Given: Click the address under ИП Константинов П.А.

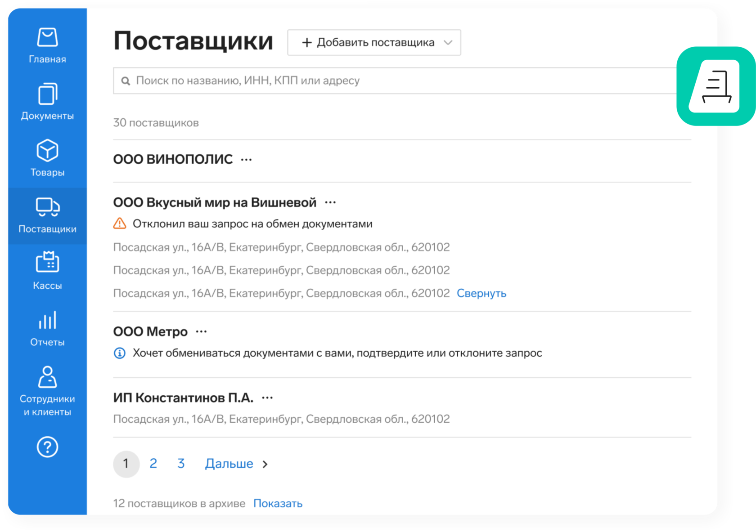Looking at the screenshot, I should 281,419.
